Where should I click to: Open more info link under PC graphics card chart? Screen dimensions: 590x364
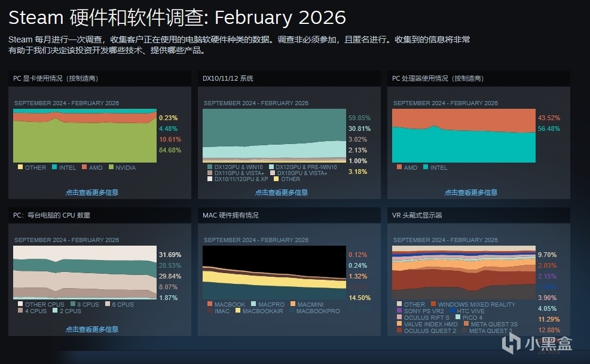click(92, 192)
